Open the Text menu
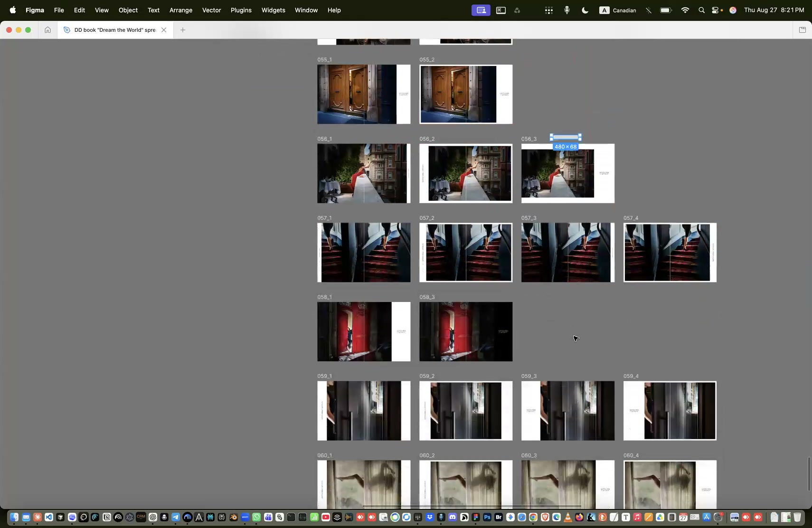Screen dimensions: 812x528 tap(153, 10)
